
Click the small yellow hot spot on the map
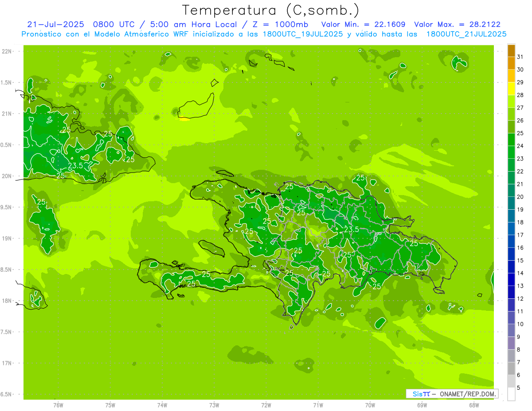pyautogui.click(x=184, y=118)
